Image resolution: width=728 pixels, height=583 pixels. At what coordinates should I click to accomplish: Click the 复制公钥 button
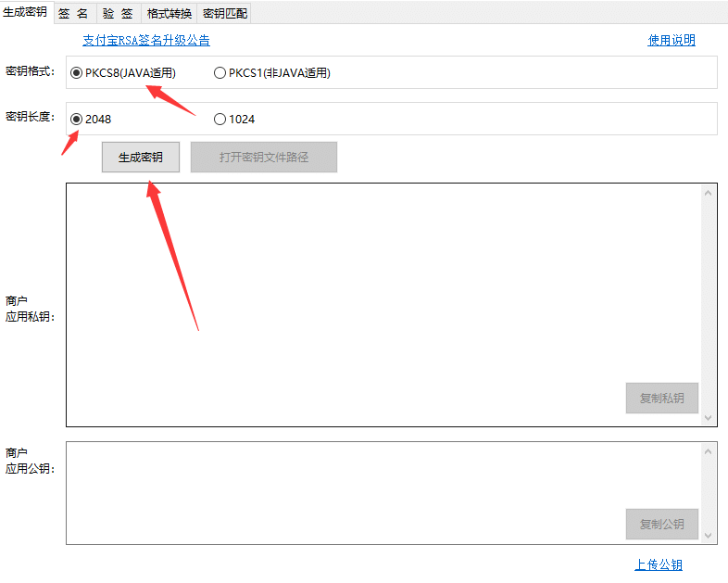[661, 525]
